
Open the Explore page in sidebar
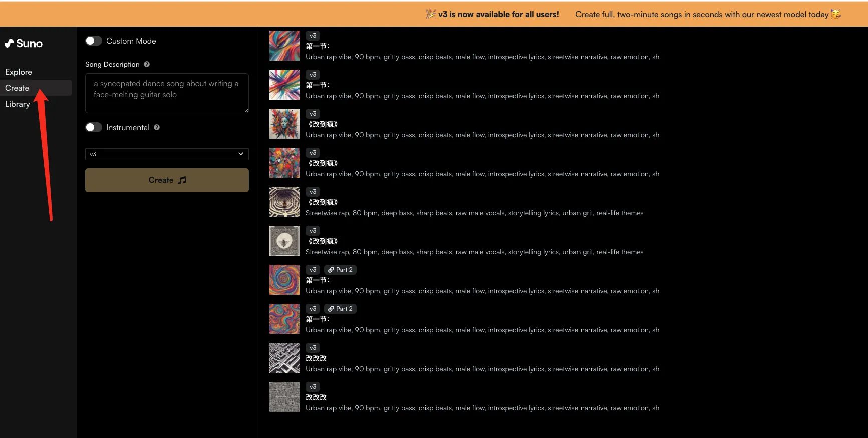coord(19,72)
